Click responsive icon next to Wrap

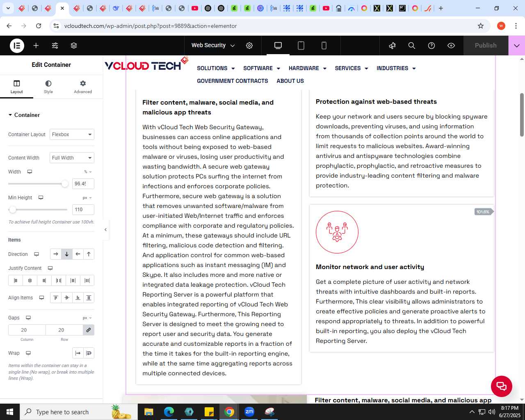pos(28,353)
